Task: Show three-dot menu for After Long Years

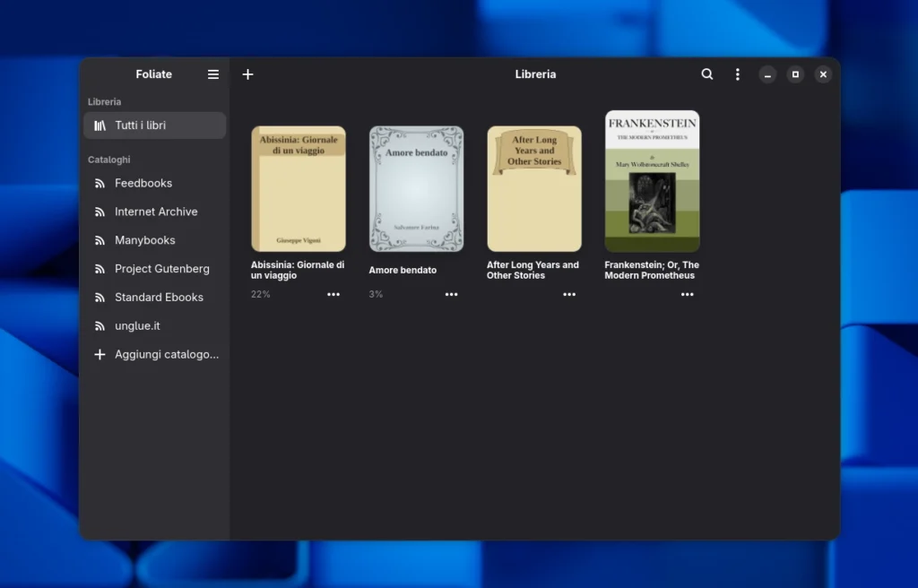Action: 569,294
